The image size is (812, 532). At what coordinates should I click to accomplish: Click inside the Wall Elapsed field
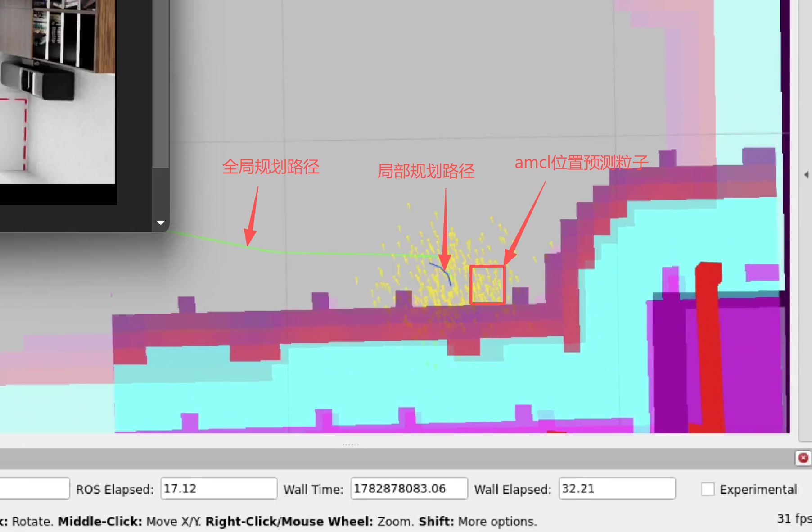617,488
